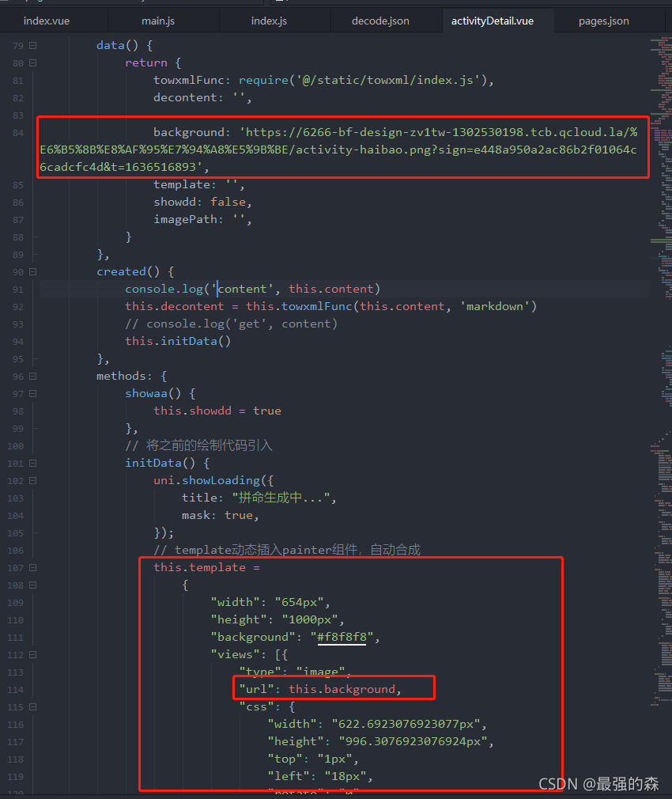This screenshot has height=799, width=672.
Task: Click the mask: true line
Action: [x=220, y=515]
